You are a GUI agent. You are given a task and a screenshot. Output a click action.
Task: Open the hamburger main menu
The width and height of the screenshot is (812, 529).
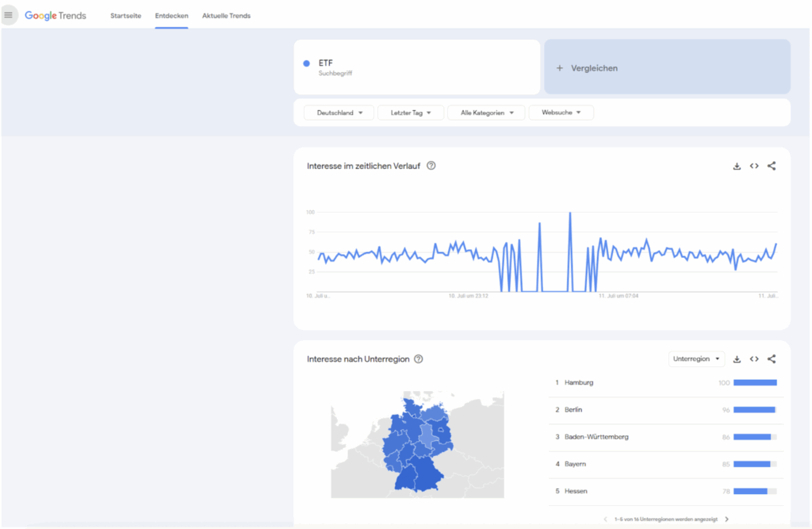coord(8,15)
